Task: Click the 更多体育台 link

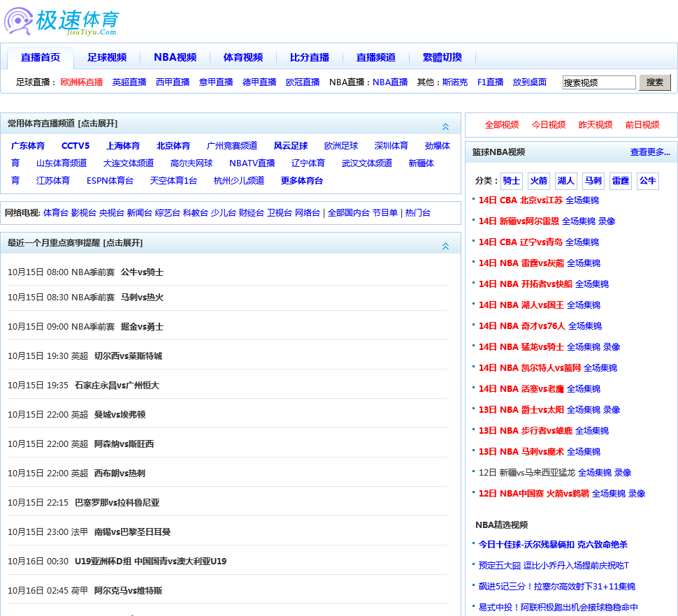Action: [x=302, y=180]
